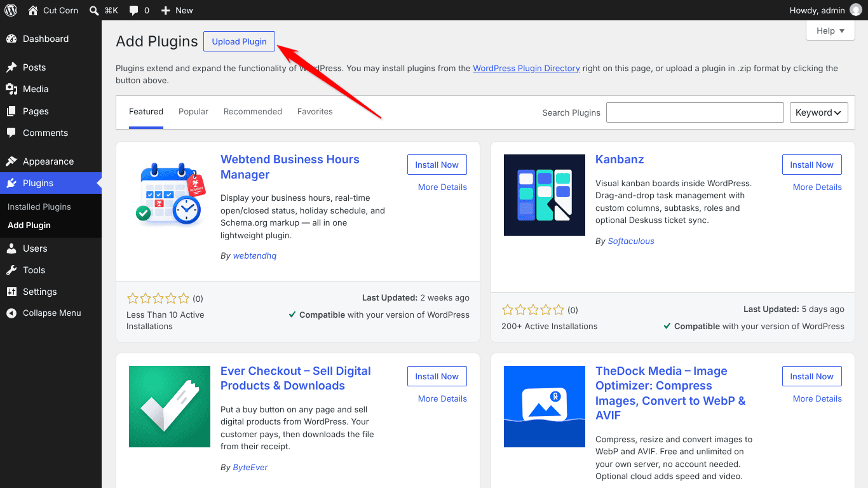Open the search ⌘K magnifier icon
The width and height of the screenshot is (868, 488).
[x=94, y=10]
